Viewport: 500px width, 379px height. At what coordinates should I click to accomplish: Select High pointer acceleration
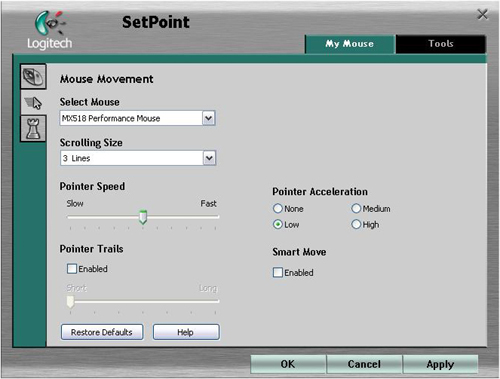pyautogui.click(x=356, y=224)
